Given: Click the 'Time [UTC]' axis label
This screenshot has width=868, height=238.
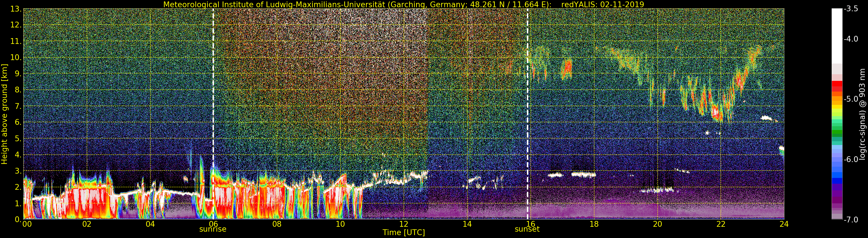Looking at the screenshot, I should (403, 233).
